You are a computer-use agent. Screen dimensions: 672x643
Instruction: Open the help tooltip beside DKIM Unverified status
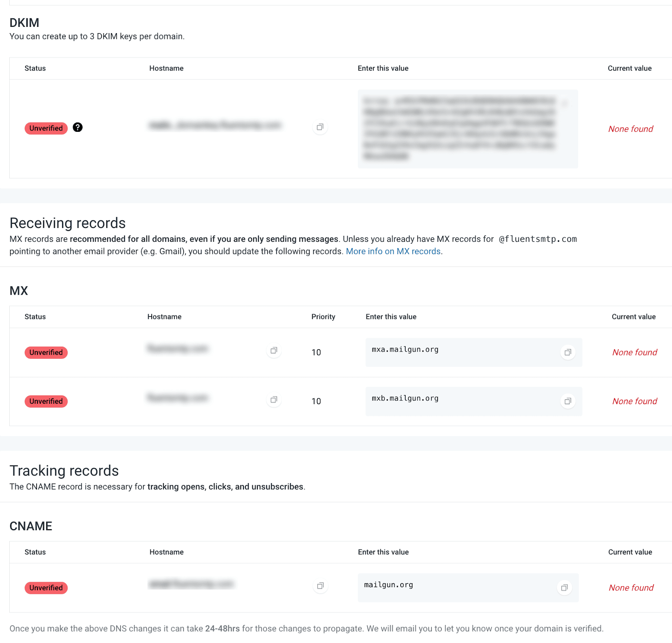coord(78,128)
